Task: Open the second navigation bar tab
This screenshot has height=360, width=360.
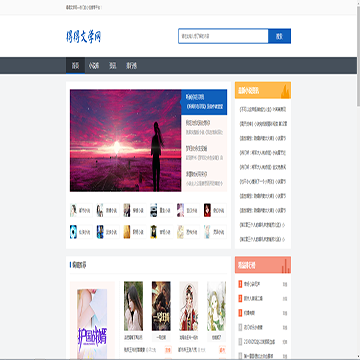Action: (x=94, y=66)
